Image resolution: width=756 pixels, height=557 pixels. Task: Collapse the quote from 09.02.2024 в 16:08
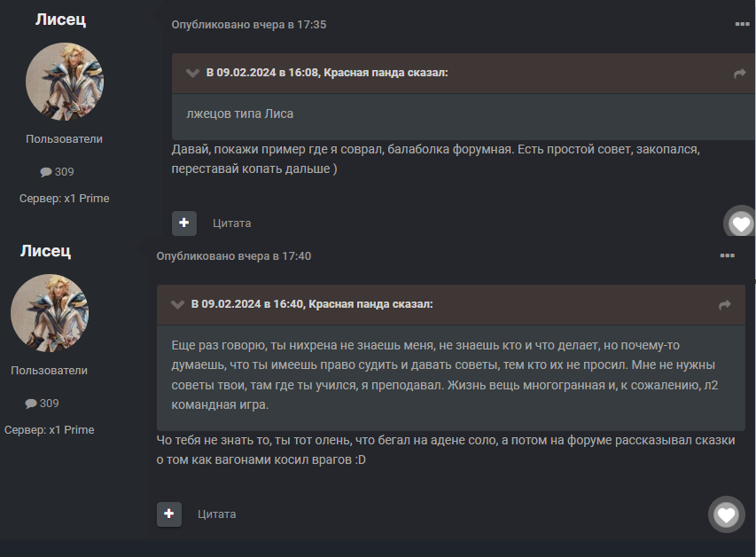[192, 73]
